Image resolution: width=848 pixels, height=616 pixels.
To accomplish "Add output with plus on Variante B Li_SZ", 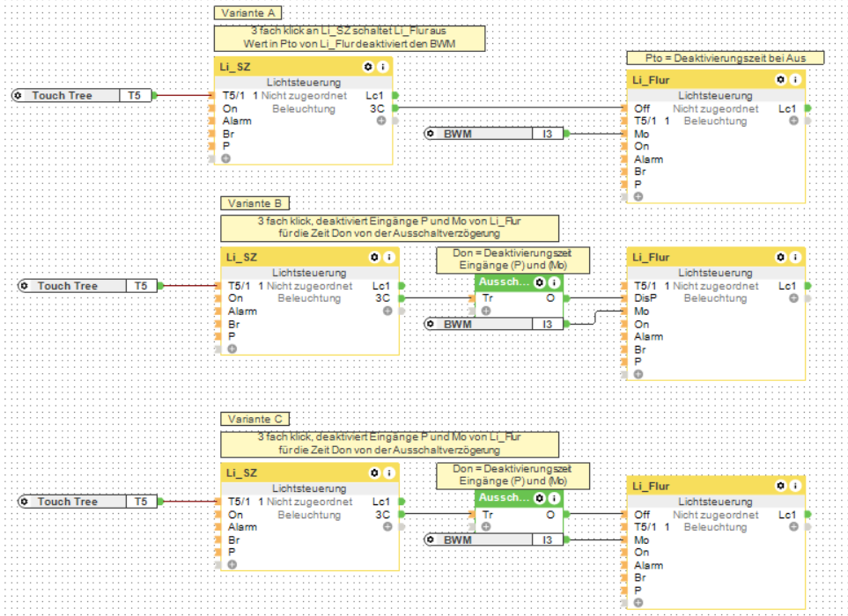I will click(387, 311).
